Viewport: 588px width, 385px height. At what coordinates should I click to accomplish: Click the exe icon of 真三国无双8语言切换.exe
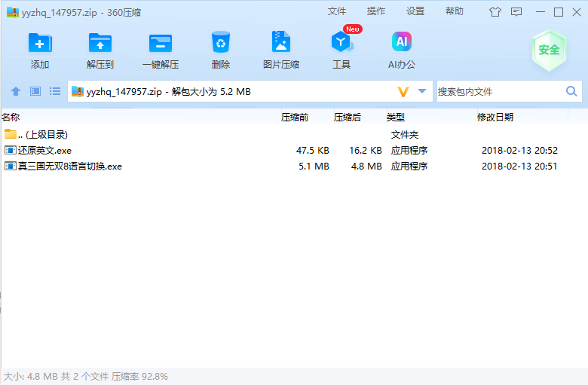click(10, 166)
